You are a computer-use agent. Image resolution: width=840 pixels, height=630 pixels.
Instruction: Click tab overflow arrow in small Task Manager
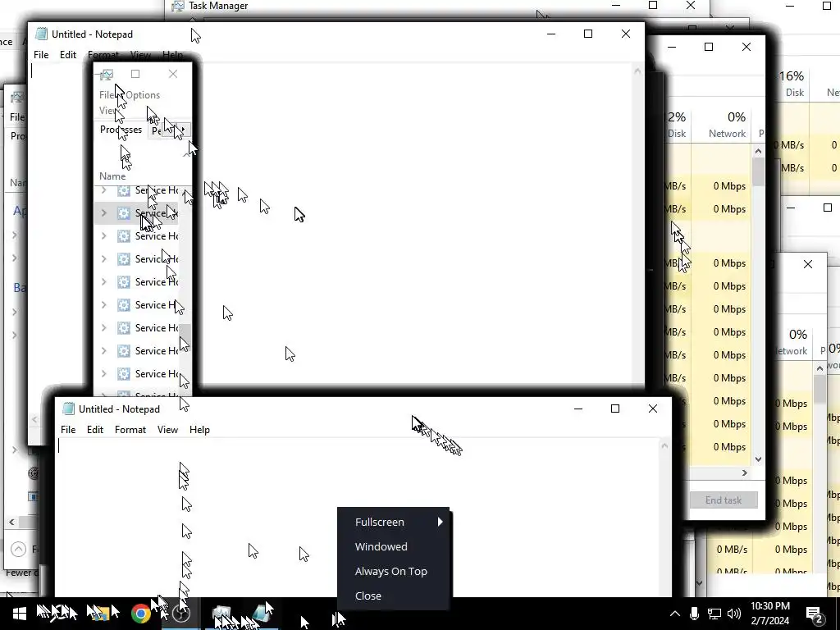[x=184, y=130]
